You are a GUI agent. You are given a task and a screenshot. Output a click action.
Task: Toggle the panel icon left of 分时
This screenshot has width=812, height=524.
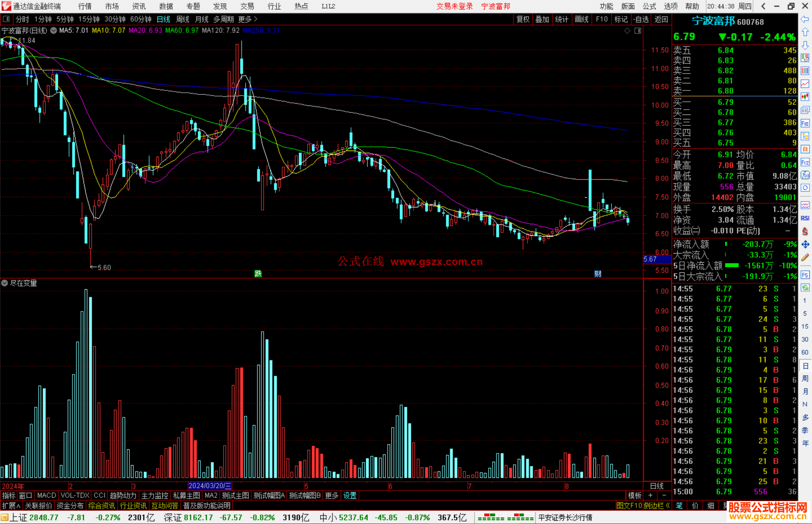[x=6, y=19]
